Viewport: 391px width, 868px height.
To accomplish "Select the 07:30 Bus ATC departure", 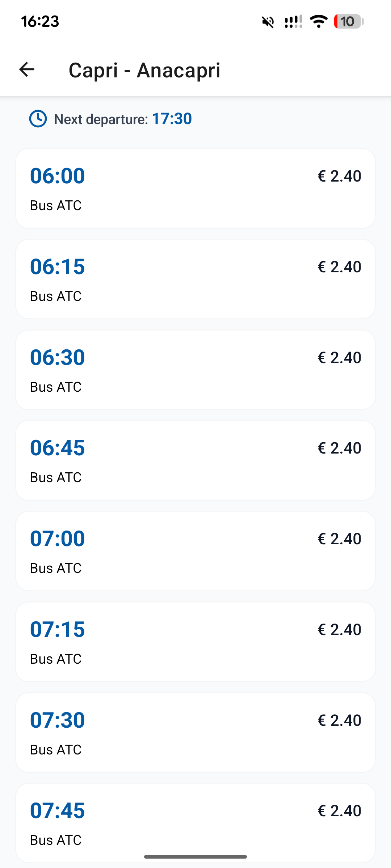I will pyautogui.click(x=195, y=732).
